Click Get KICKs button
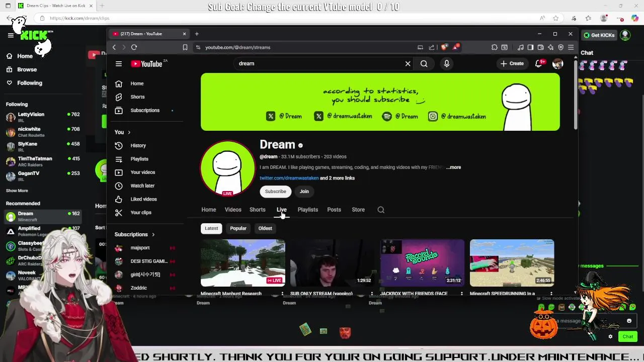The width and height of the screenshot is (644, 362). [x=599, y=35]
